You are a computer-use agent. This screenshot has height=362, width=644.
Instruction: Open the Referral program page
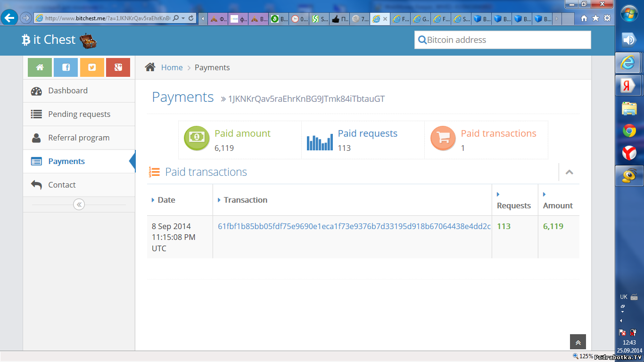(x=79, y=138)
